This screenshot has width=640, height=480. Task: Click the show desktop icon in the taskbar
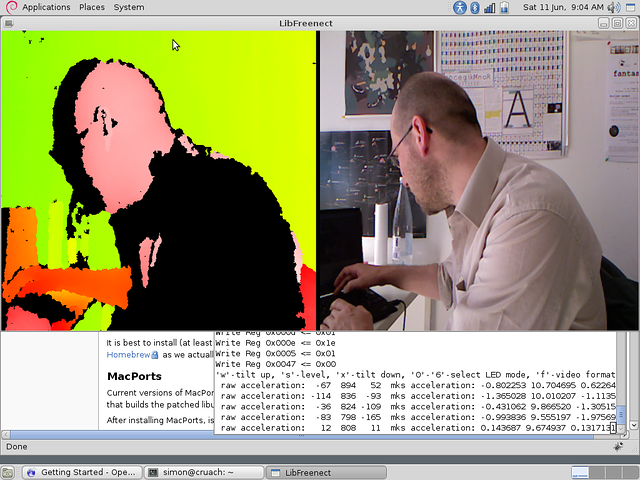[7, 472]
